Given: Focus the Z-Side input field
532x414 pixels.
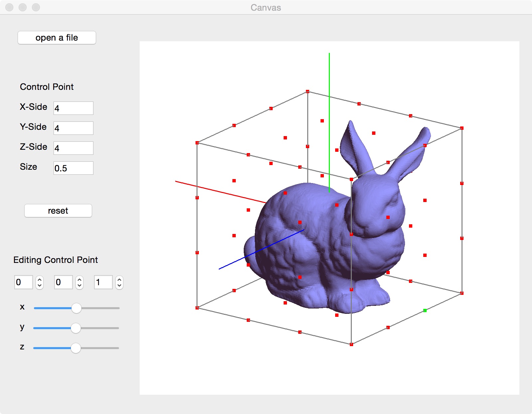Looking at the screenshot, I should coord(73,148).
